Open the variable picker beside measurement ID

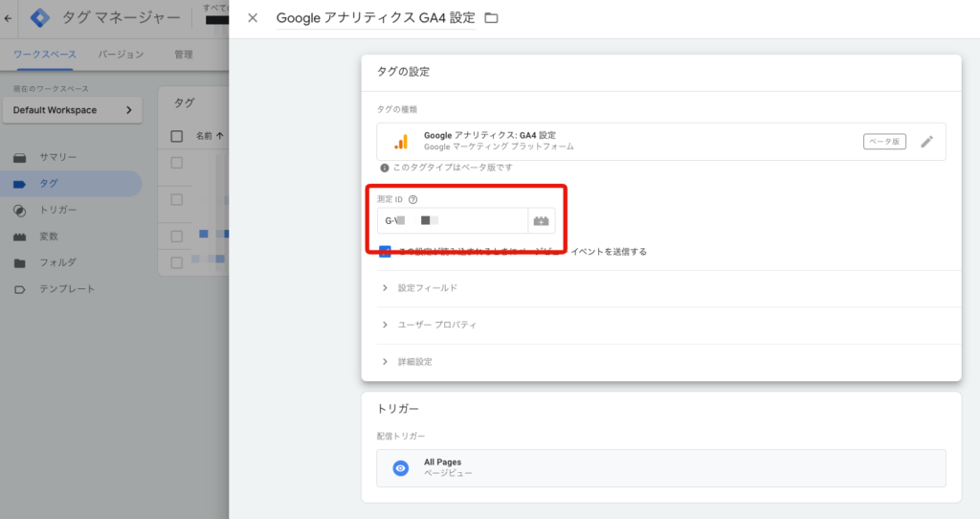(x=542, y=221)
